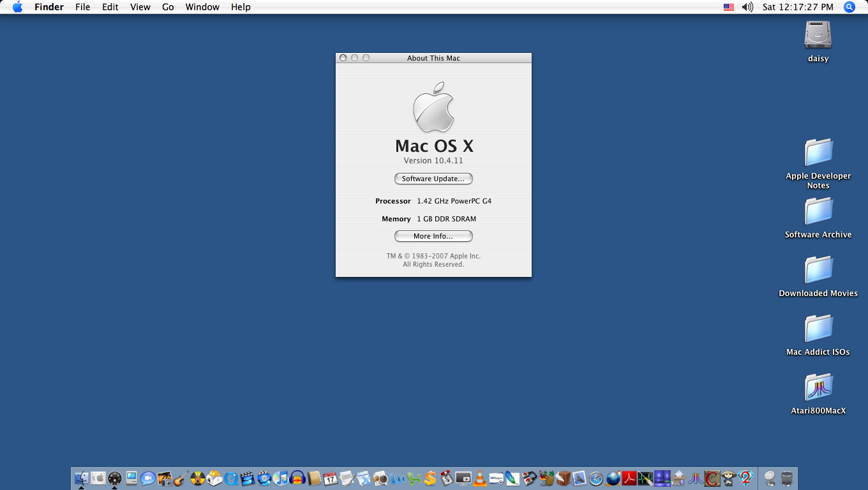Click the About This Mac title bar
This screenshot has height=490, width=868.
click(433, 58)
